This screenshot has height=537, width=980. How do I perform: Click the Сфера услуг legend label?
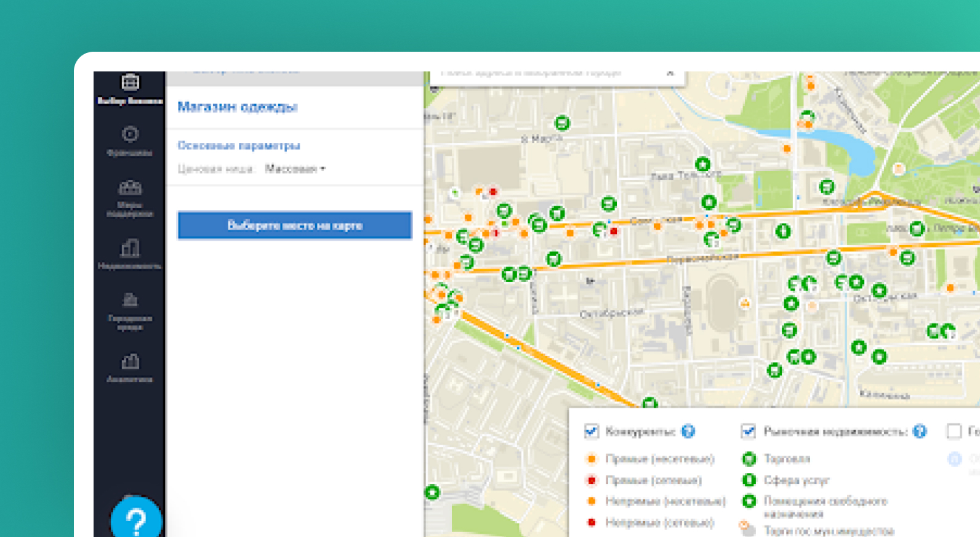(797, 480)
